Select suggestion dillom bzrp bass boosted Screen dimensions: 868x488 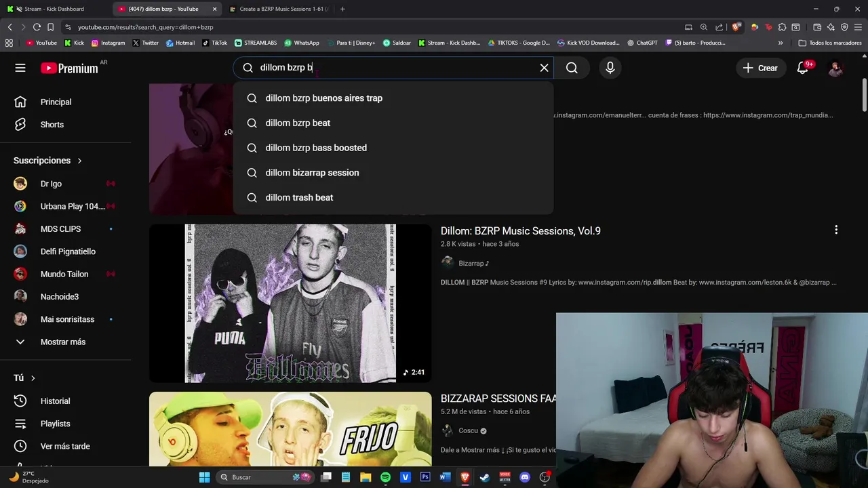393,148
